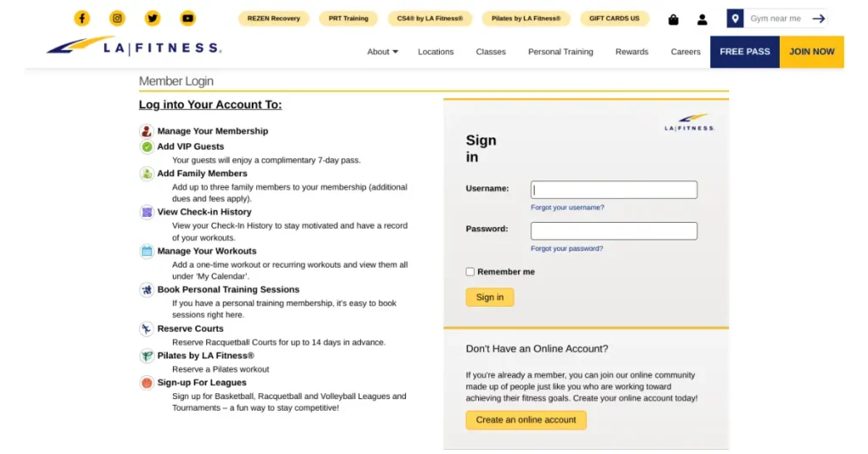The height and width of the screenshot is (454, 868).
Task: Open the Twitter social icon
Action: click(x=153, y=19)
